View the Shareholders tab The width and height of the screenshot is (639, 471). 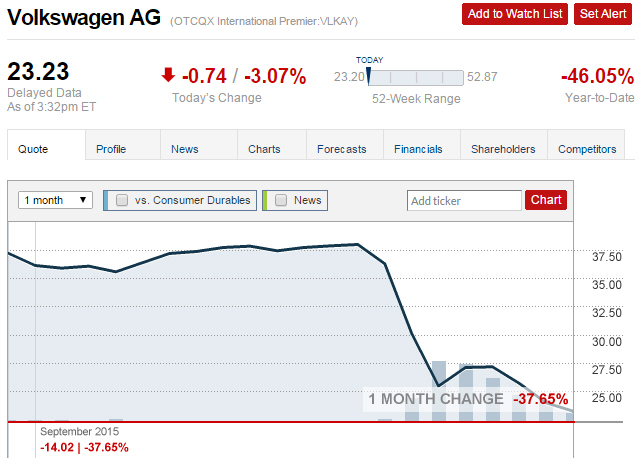tap(503, 149)
